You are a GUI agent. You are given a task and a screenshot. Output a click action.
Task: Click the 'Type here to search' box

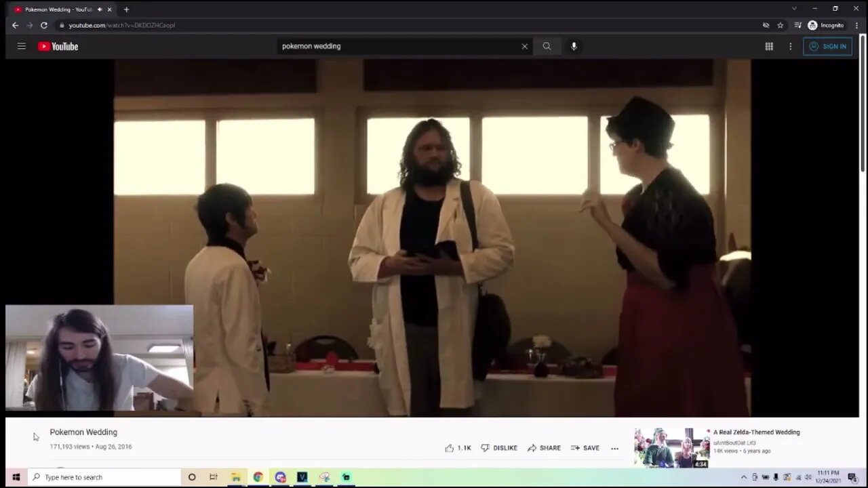click(104, 477)
